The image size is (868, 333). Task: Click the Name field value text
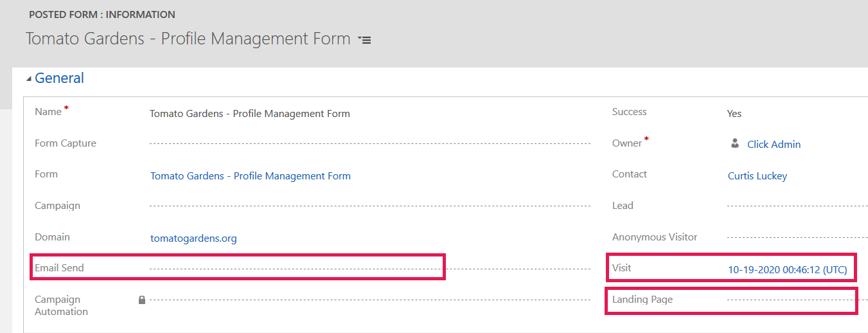pyautogui.click(x=250, y=113)
